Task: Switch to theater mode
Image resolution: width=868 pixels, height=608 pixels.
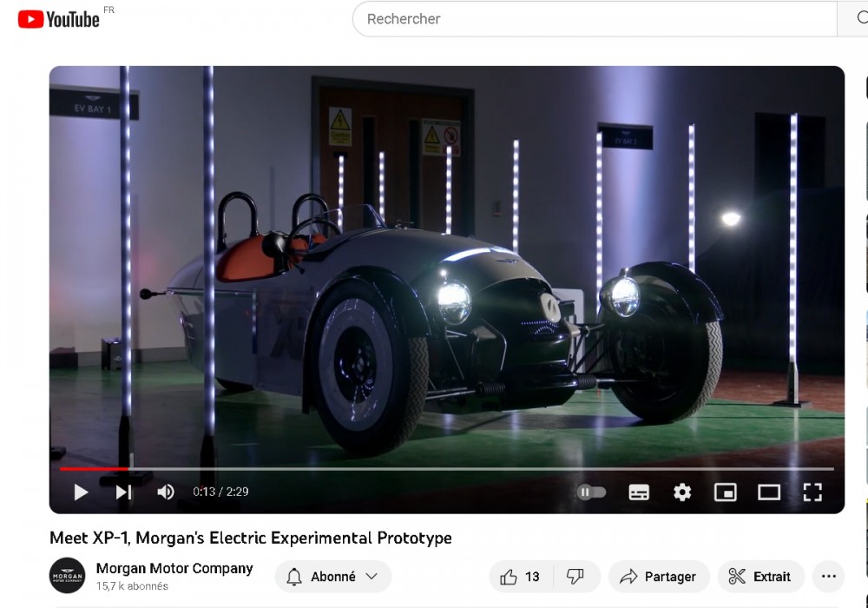Action: point(769,492)
